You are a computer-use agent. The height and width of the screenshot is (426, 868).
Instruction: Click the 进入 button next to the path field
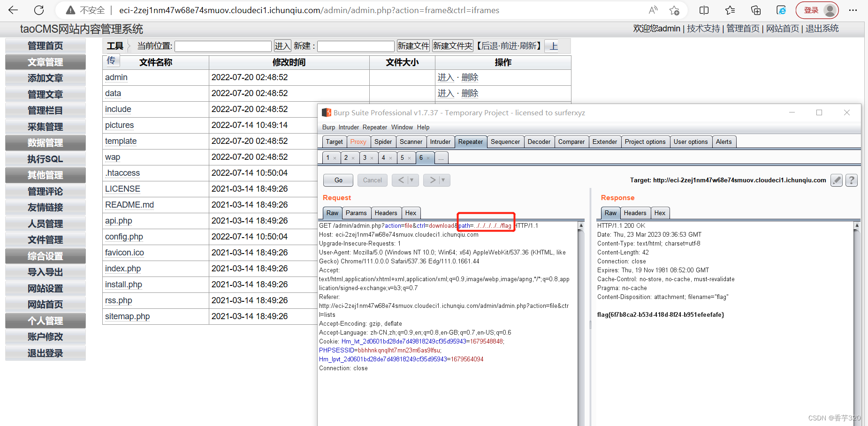(282, 46)
